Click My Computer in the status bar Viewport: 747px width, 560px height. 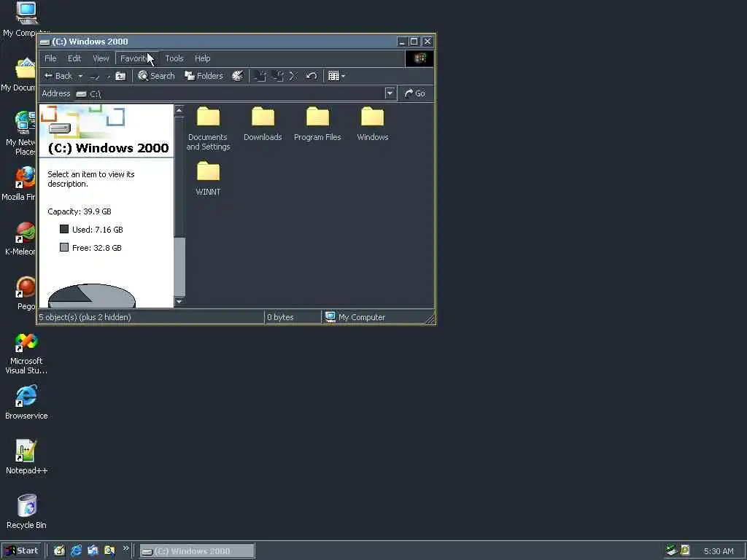pyautogui.click(x=355, y=317)
